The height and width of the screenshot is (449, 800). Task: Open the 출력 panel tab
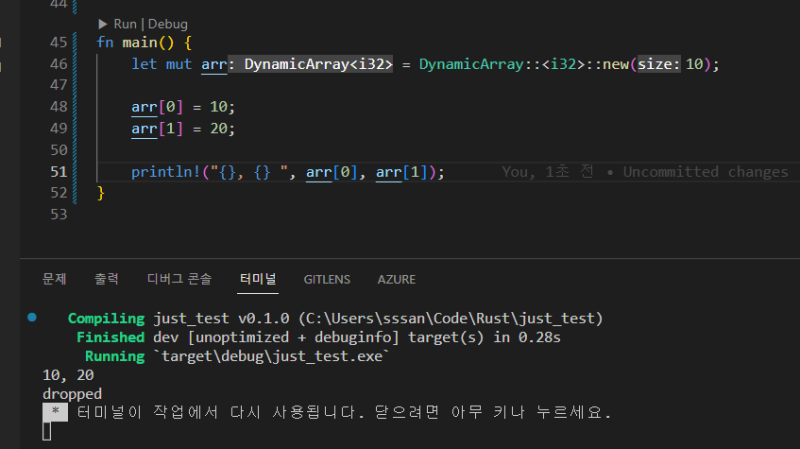(106, 279)
